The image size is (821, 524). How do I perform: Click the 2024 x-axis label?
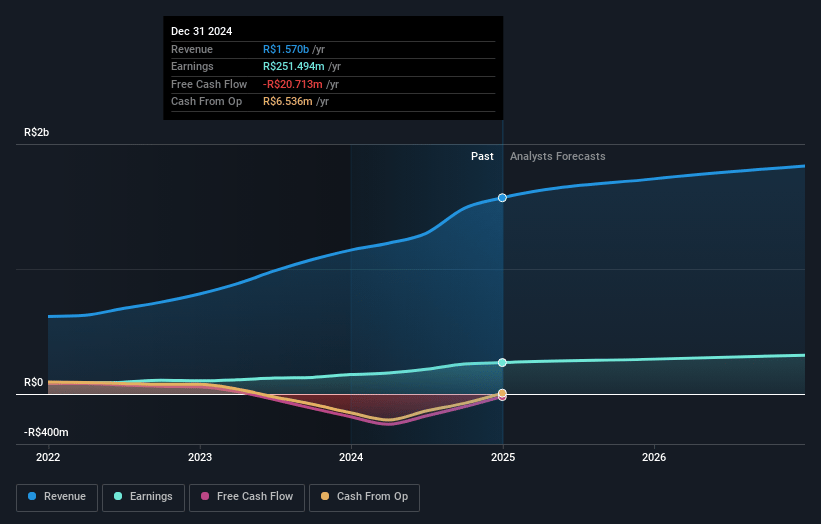[351, 457]
